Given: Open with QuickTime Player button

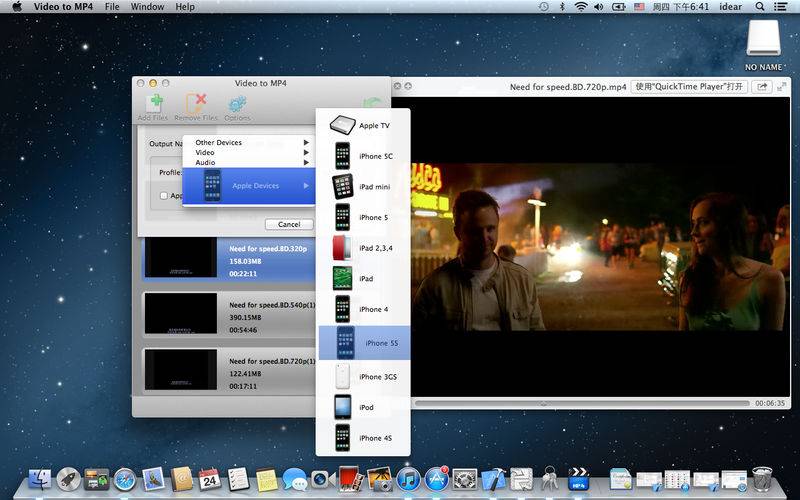Looking at the screenshot, I should pos(689,87).
